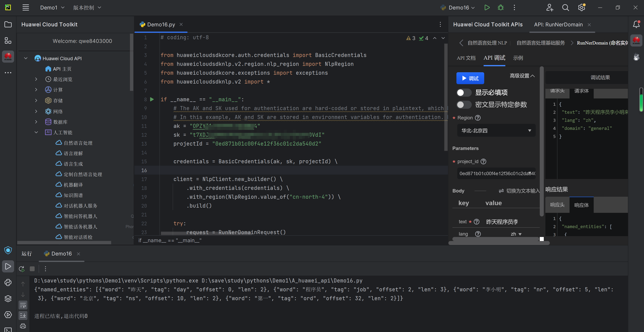Click the Debug bug icon
Image resolution: width=644 pixels, height=332 pixels.
(x=501, y=7)
